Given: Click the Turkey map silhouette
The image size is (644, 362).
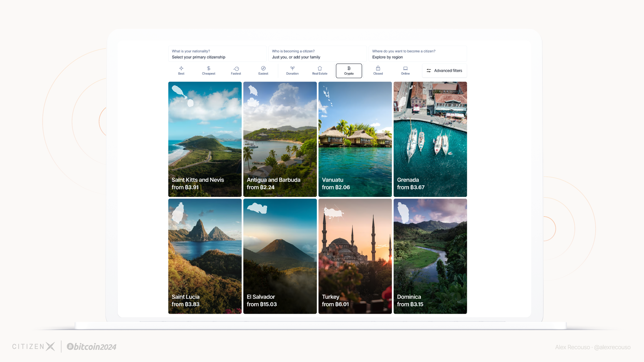Looking at the screenshot, I should point(333,213).
